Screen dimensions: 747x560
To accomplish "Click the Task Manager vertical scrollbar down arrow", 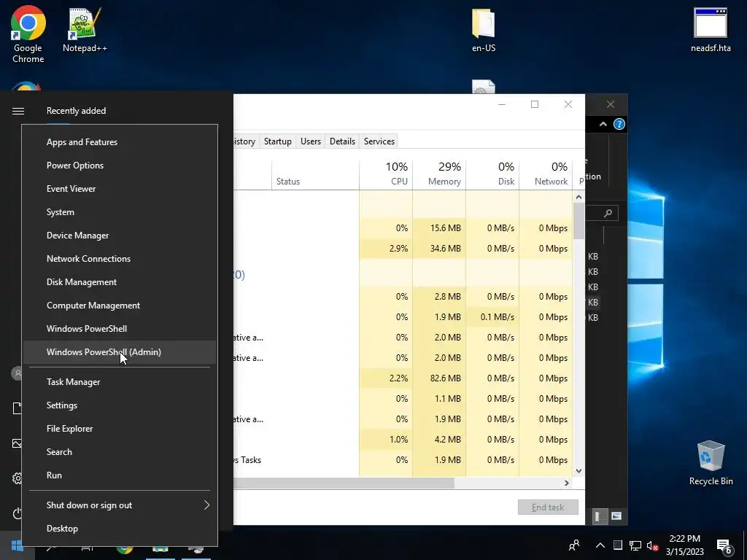I will [578, 471].
